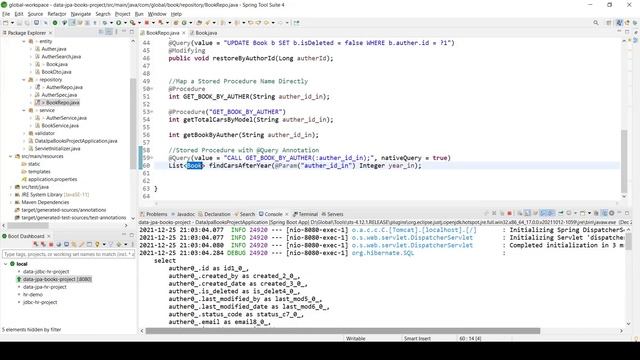Collapse the repository package folder
640x360 pixels.
tap(24, 80)
